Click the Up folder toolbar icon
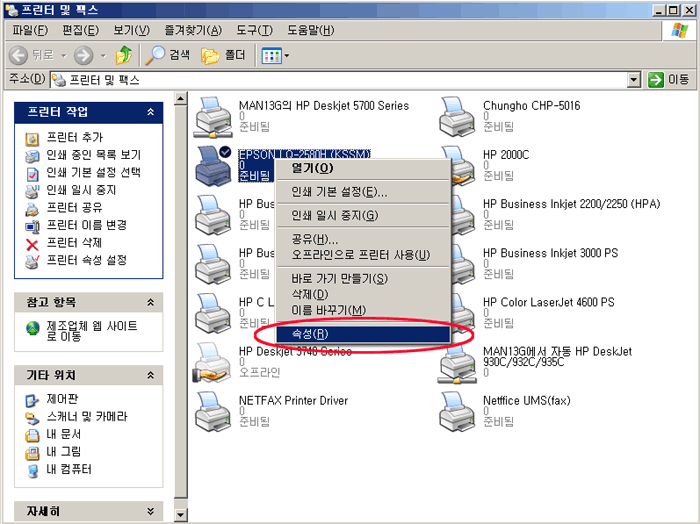The height and width of the screenshot is (524, 700). 123,55
